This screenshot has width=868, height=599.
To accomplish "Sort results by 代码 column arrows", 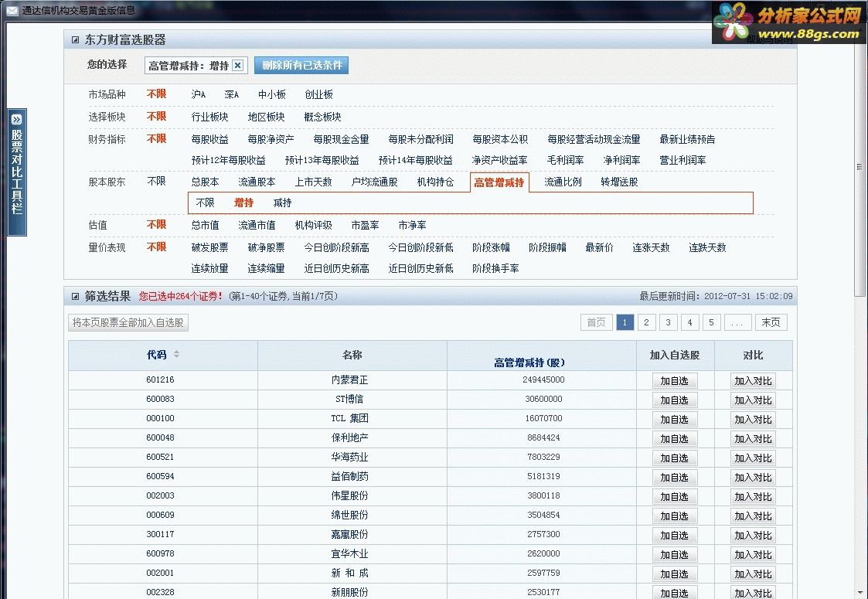I will click(176, 354).
